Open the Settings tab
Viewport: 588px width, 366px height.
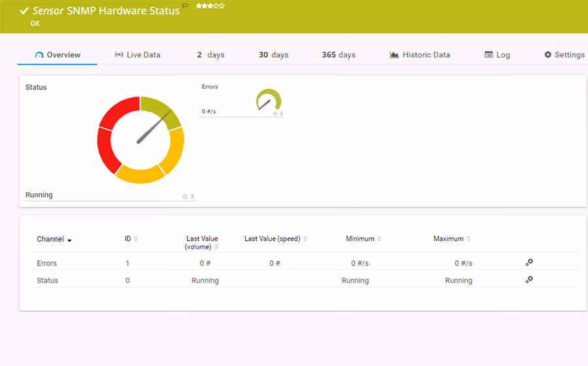click(x=564, y=55)
